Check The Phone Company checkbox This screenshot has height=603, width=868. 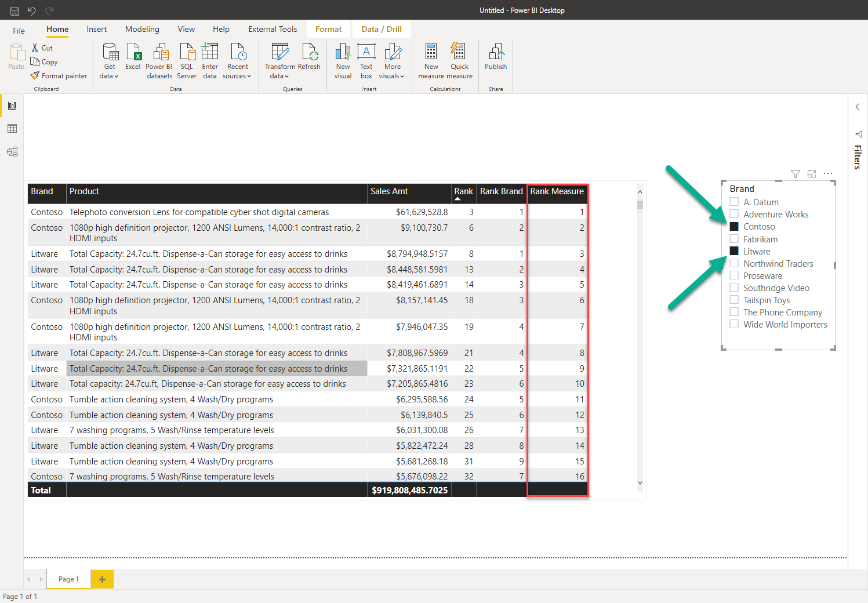[734, 312]
